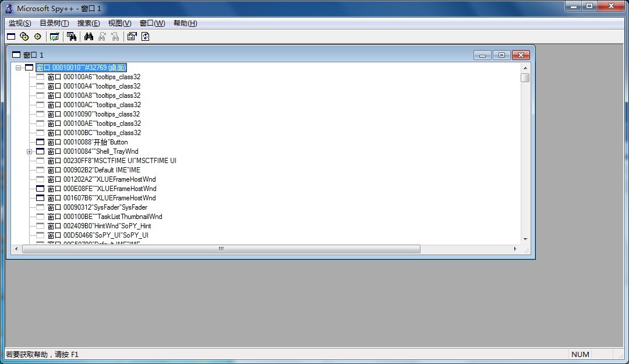Image resolution: width=629 pixels, height=364 pixels.
Task: Open the Properties toolbar icon
Action: coord(132,37)
